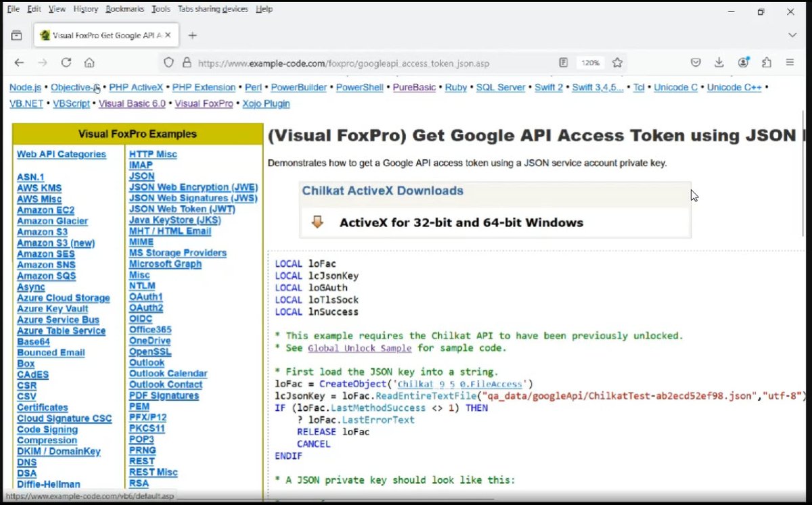The image size is (812, 505).
Task: Open the Swift 3,4,5... link
Action: pyautogui.click(x=598, y=87)
